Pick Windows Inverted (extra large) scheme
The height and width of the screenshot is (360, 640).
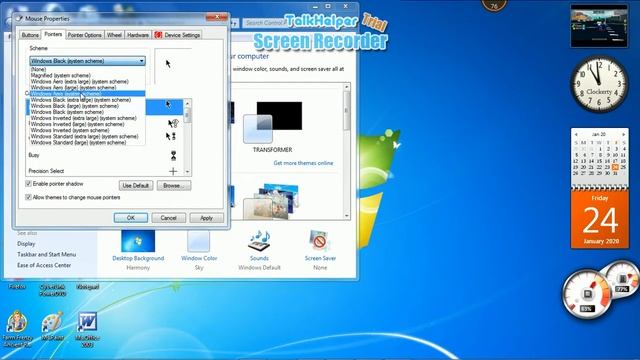pyautogui.click(x=87, y=118)
